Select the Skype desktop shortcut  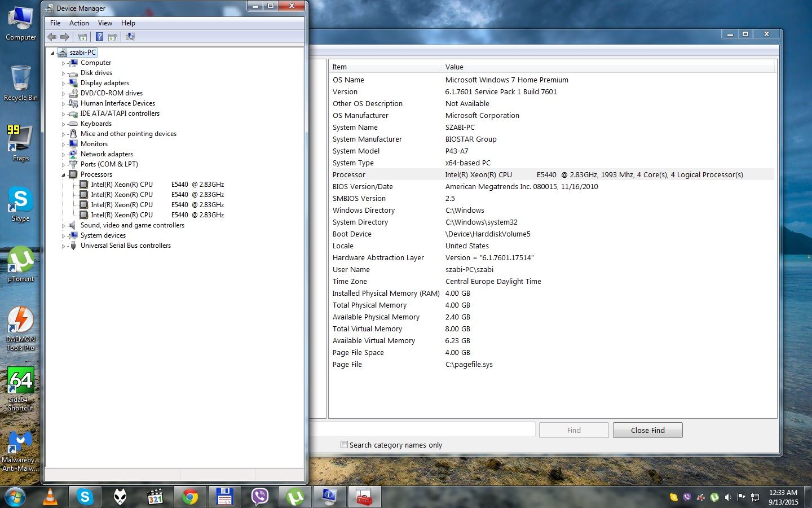[21, 204]
